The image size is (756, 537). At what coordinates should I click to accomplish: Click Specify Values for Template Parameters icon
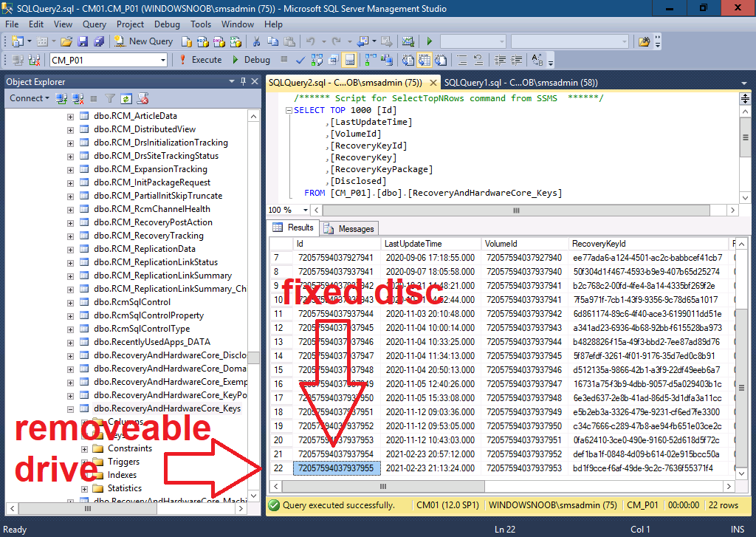[537, 60]
